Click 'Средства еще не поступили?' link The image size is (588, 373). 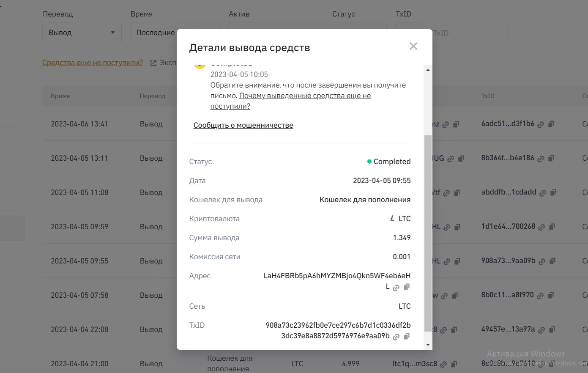coord(93,63)
